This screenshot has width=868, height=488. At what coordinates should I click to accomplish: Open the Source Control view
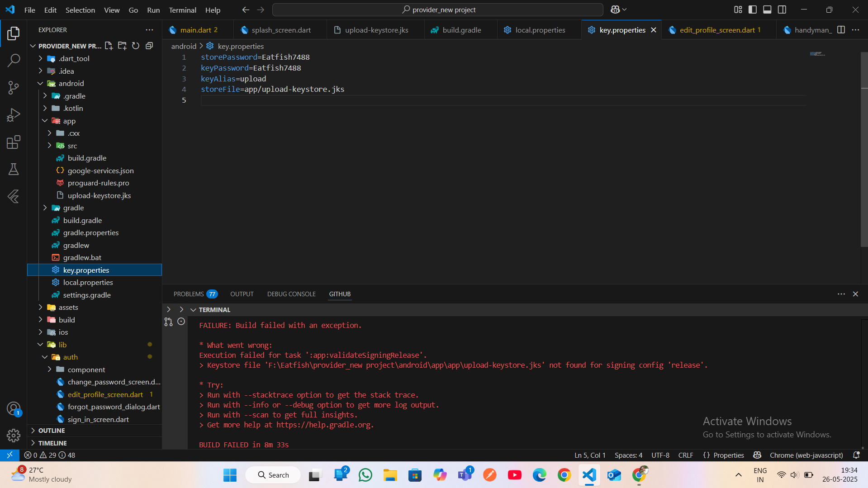click(x=14, y=88)
